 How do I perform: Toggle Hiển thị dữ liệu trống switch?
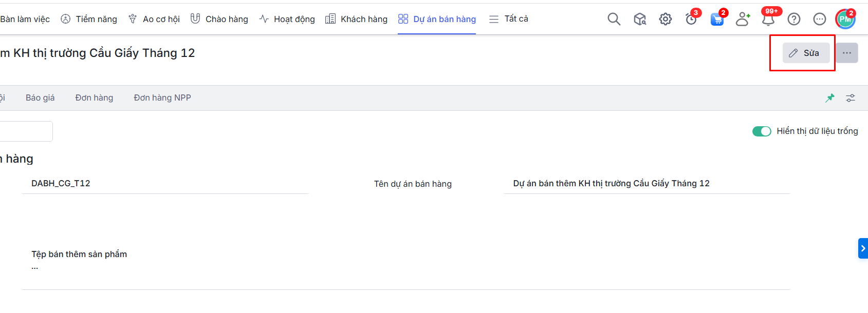(762, 131)
